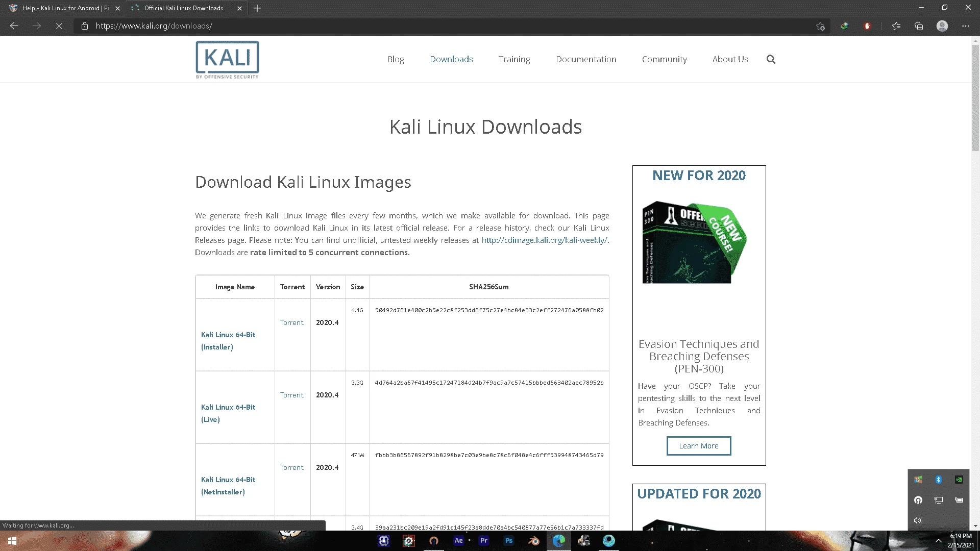Collapse the hidden tray icons chevron
Image resolution: width=980 pixels, height=551 pixels.
(938, 541)
